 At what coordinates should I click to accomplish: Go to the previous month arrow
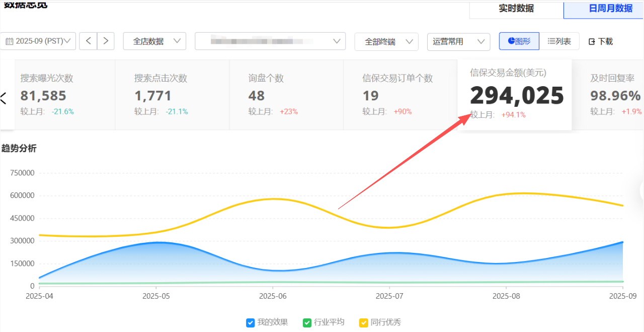(88, 41)
